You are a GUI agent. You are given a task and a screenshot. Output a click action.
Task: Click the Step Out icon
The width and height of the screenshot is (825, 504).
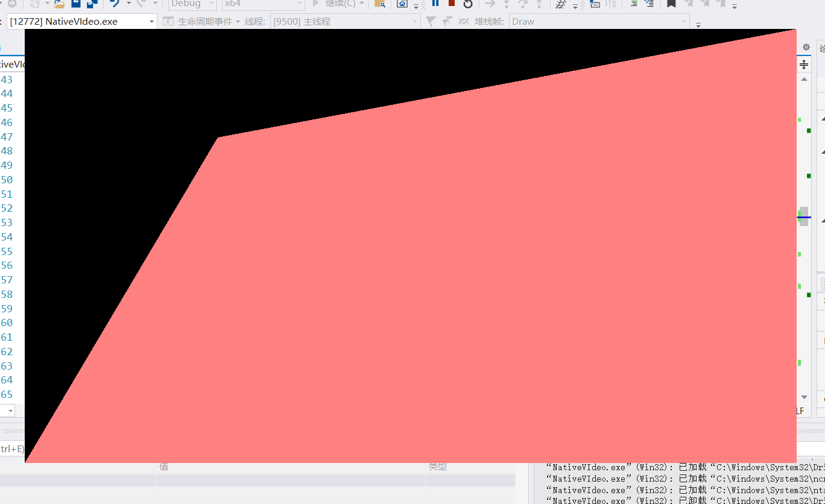pos(539,4)
